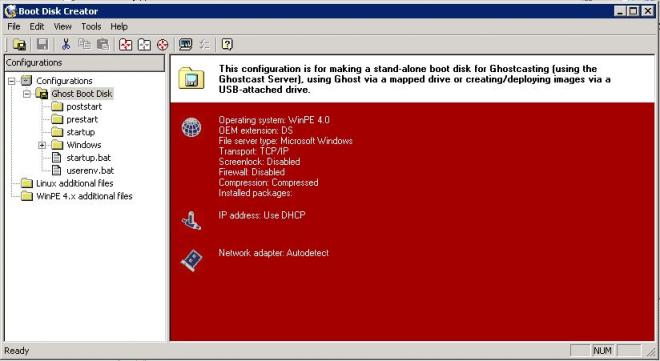The height and width of the screenshot is (361, 660).
Task: Click the first red folder toolbar icon
Action: [125, 44]
